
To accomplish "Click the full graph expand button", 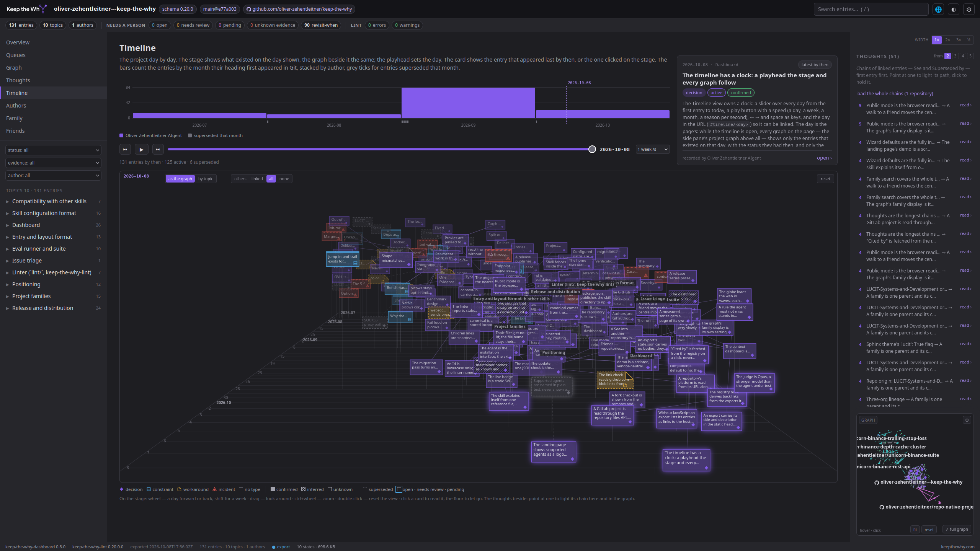I will [x=957, y=530].
